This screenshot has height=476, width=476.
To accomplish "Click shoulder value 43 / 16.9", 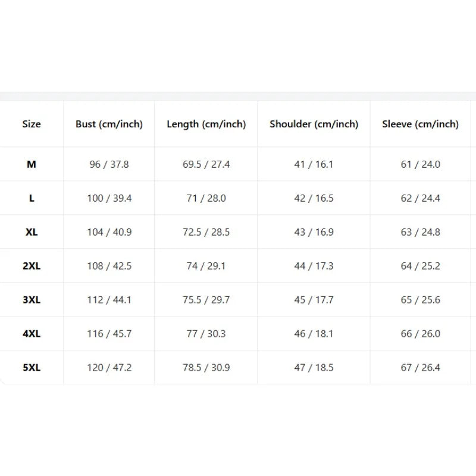I will 314,232.
